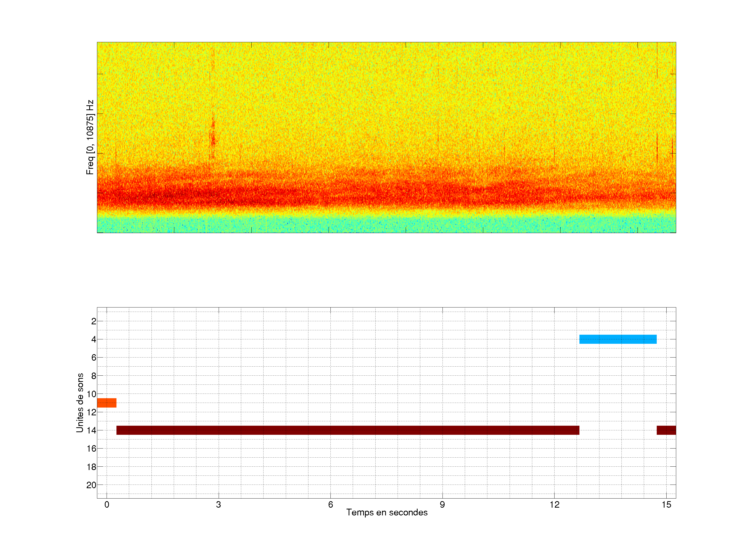Click the x-axis tick label 0
The width and height of the screenshot is (747, 560).
coord(107,505)
